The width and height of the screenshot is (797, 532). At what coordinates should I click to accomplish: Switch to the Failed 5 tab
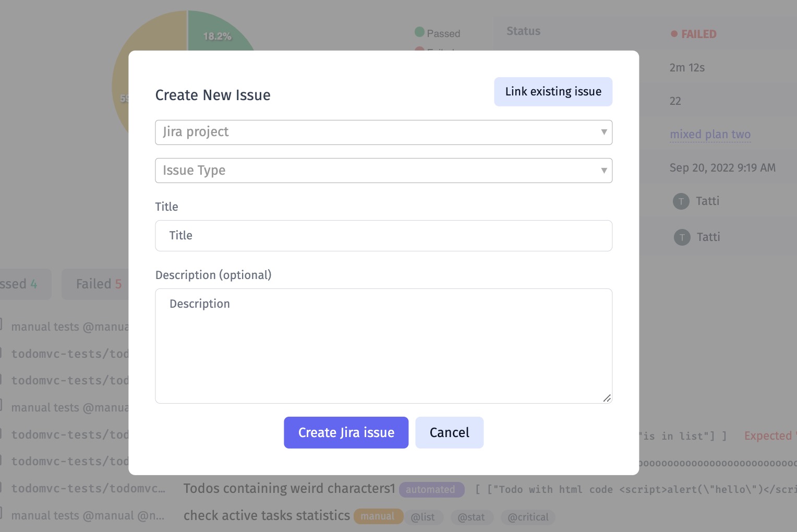95,284
